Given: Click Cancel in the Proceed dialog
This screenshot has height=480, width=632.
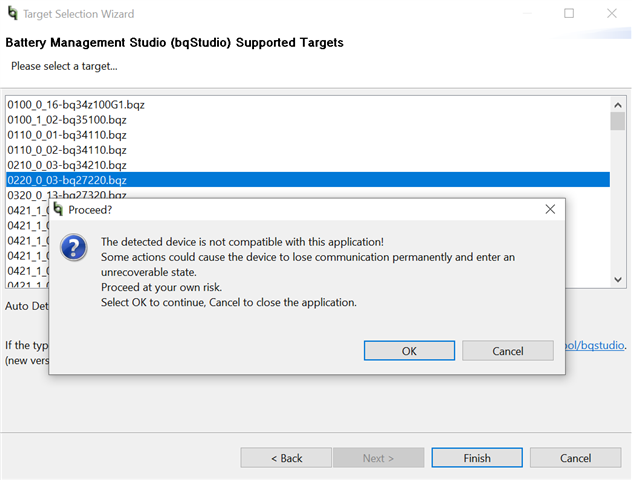Looking at the screenshot, I should tap(507, 351).
